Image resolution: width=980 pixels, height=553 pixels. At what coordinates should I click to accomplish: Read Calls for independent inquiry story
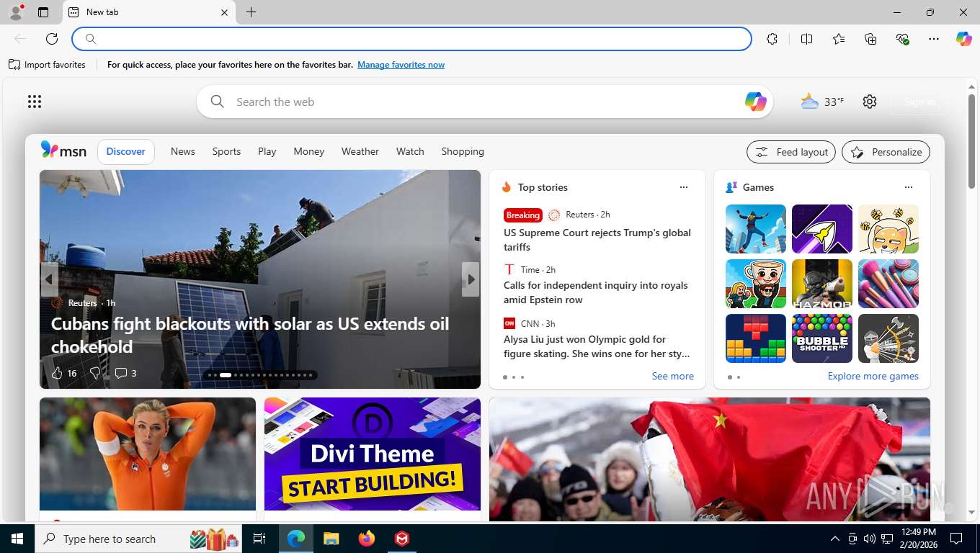596,292
